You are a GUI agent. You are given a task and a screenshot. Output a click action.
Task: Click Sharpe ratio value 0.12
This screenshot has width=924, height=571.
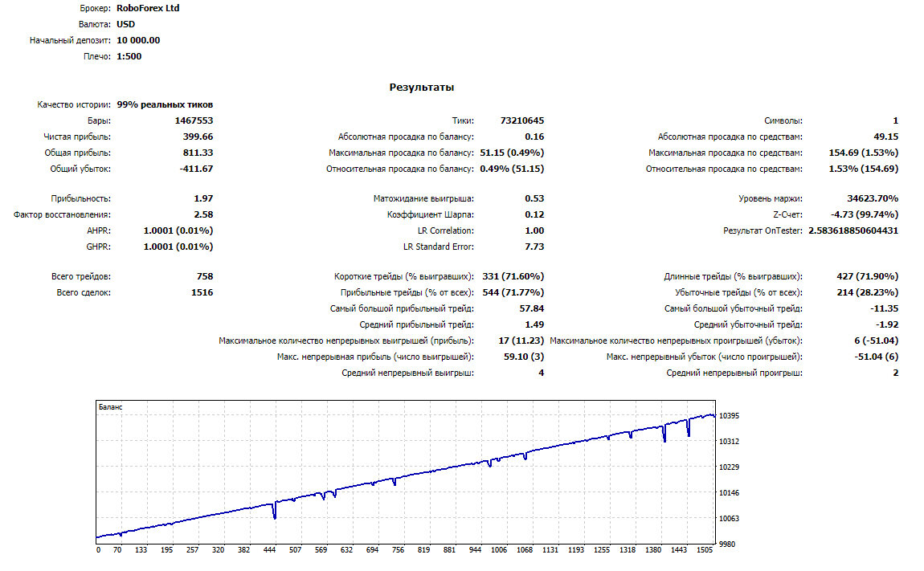(534, 214)
